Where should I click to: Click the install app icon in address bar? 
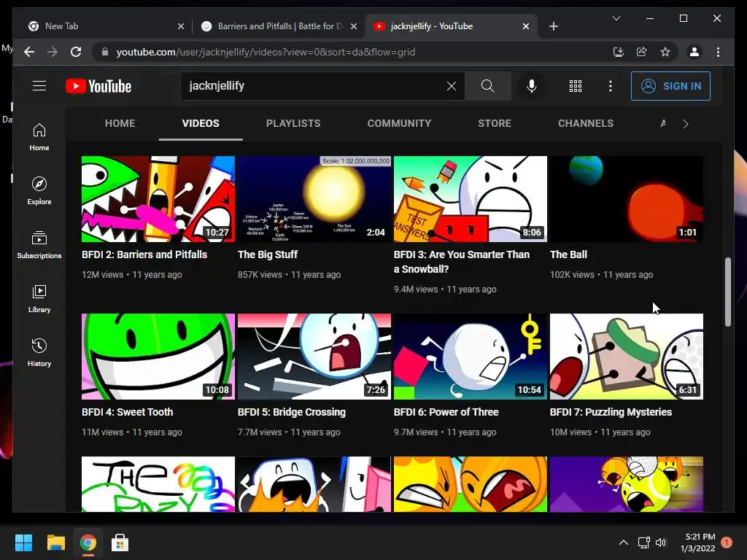click(x=619, y=52)
